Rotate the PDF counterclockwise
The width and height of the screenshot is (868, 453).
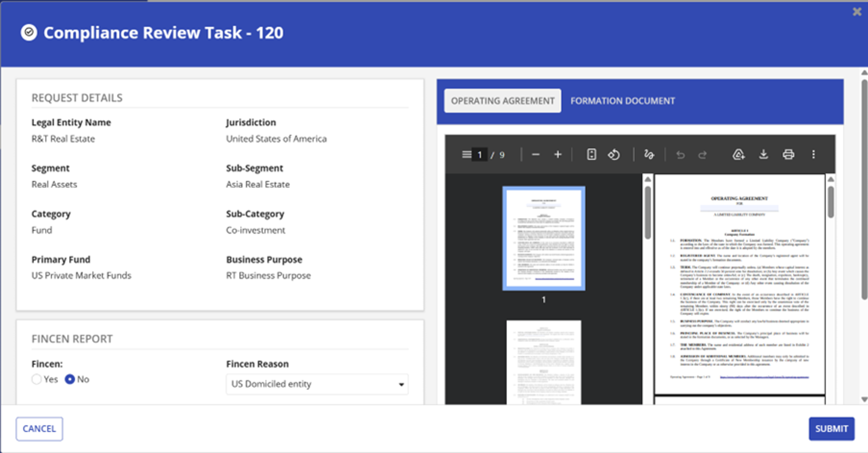(614, 155)
